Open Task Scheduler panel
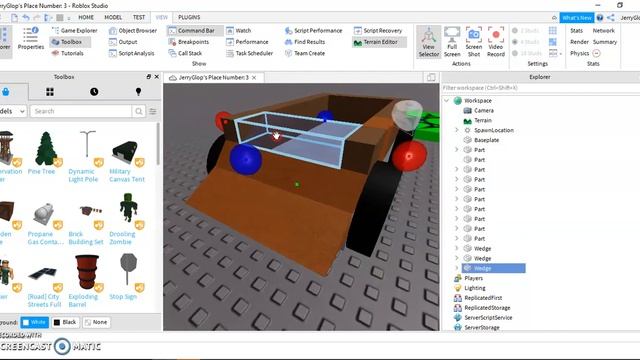 pyautogui.click(x=249, y=53)
